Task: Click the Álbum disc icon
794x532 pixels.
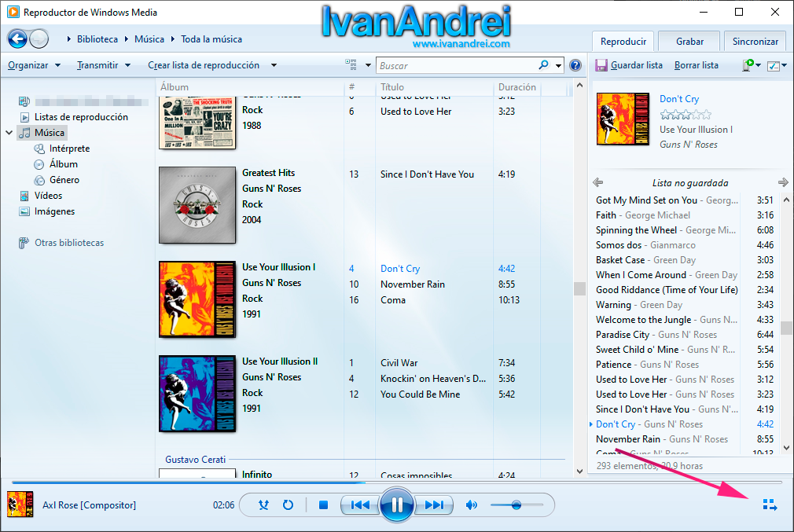Action: pos(39,164)
